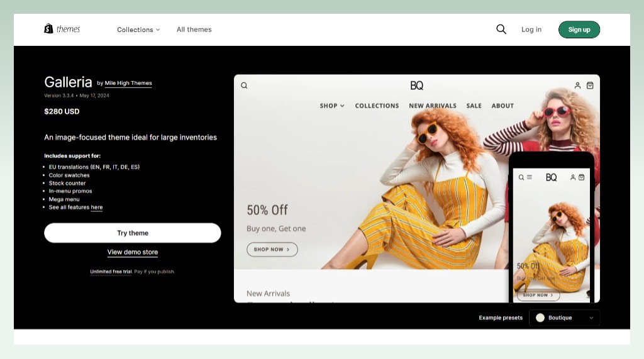Click the Mega menu feature item
644x359 pixels.
64,199
